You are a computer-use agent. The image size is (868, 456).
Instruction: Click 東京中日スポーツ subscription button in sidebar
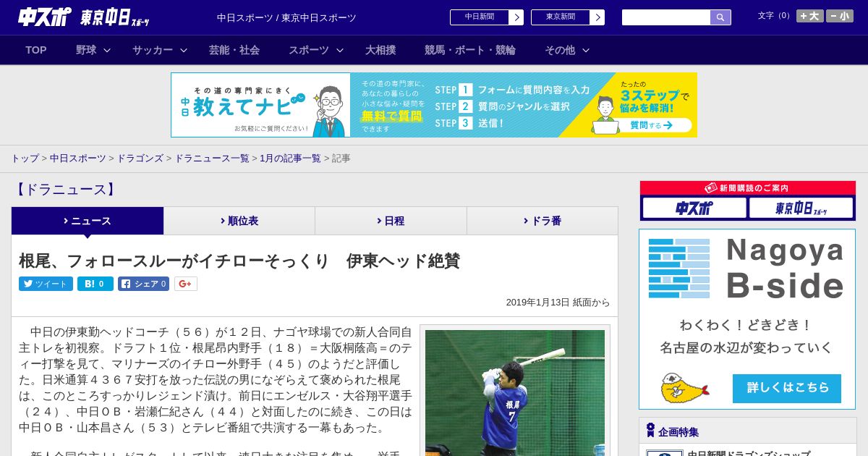(801, 208)
